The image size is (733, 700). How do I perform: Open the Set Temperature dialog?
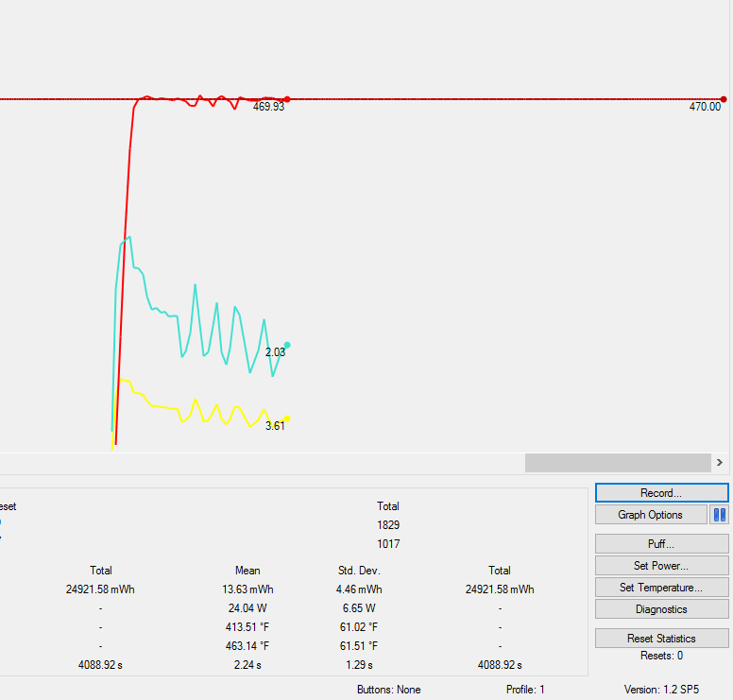(x=661, y=588)
